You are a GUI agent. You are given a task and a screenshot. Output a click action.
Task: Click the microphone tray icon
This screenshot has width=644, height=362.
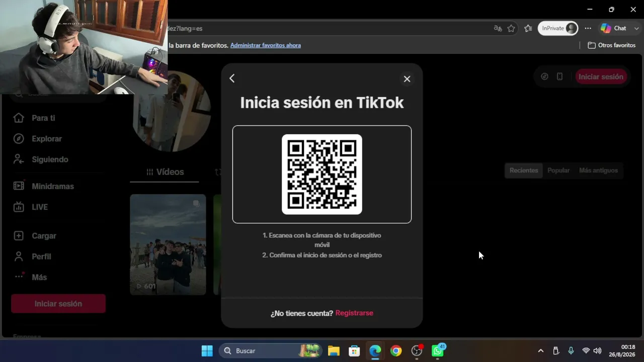571,351
